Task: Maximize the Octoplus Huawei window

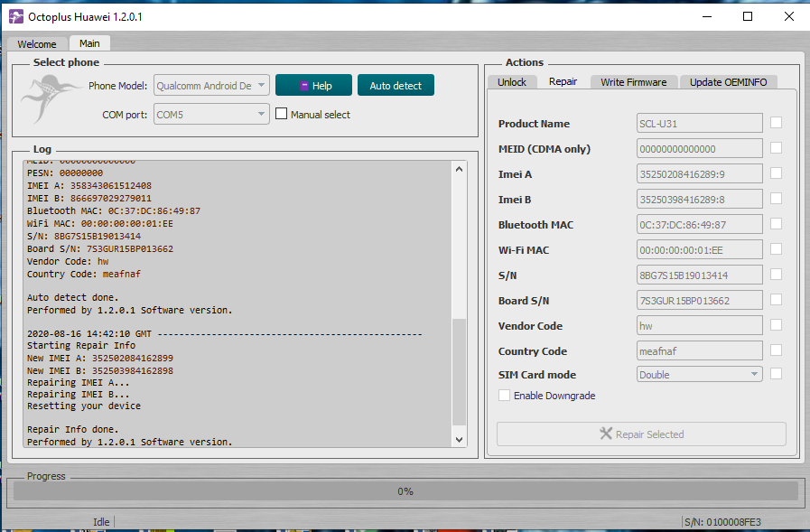Action: click(748, 16)
